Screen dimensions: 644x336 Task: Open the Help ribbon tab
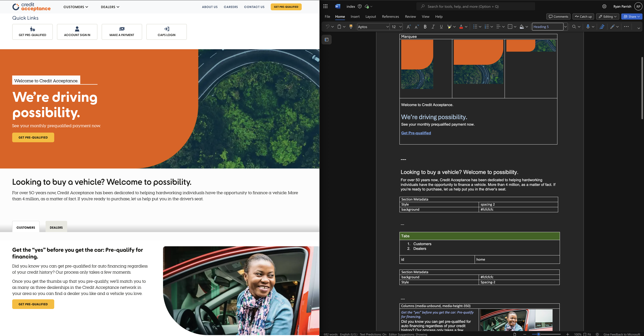tap(439, 16)
